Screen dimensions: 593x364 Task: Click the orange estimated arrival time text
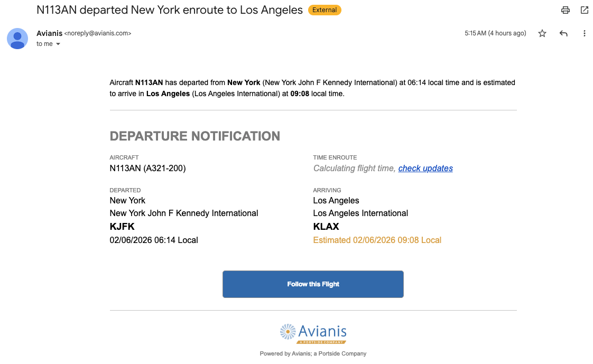pos(377,240)
